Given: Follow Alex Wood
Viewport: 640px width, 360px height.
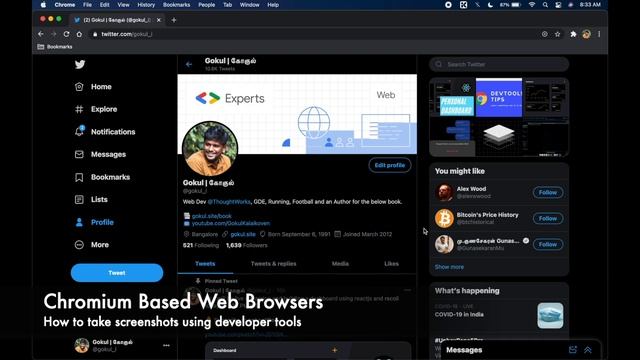Looking at the screenshot, I should tap(548, 192).
